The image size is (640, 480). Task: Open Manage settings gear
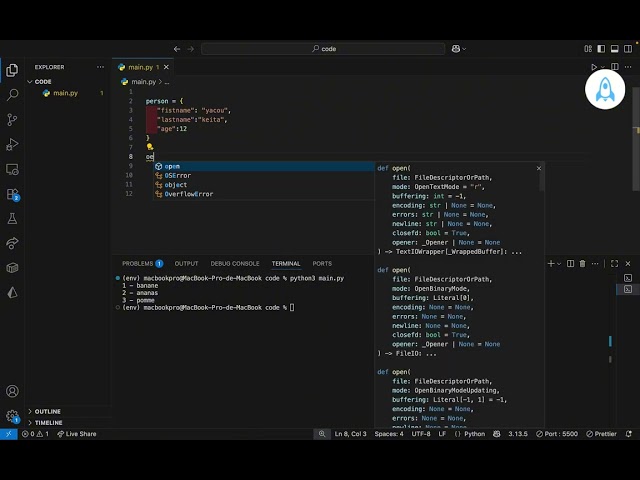click(12, 416)
